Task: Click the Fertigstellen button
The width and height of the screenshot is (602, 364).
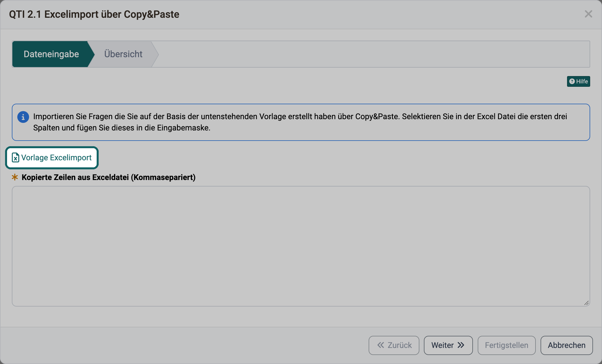Action: (506, 345)
